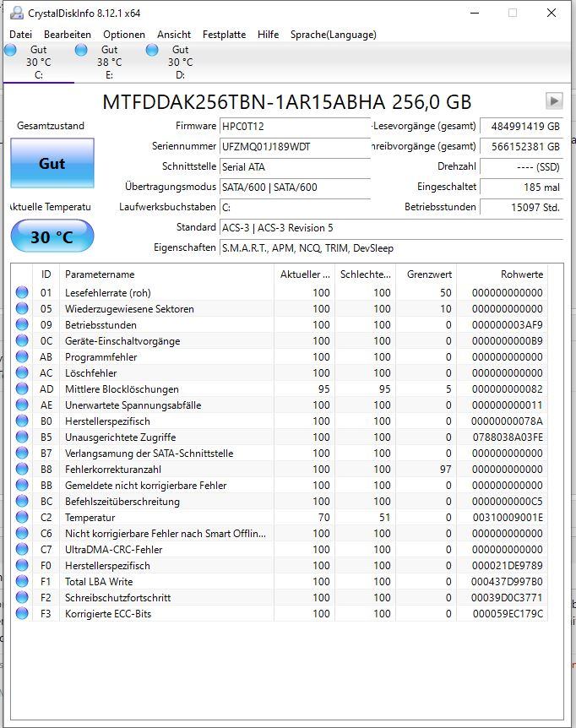Click raw value 0788038A03FE

(x=508, y=437)
